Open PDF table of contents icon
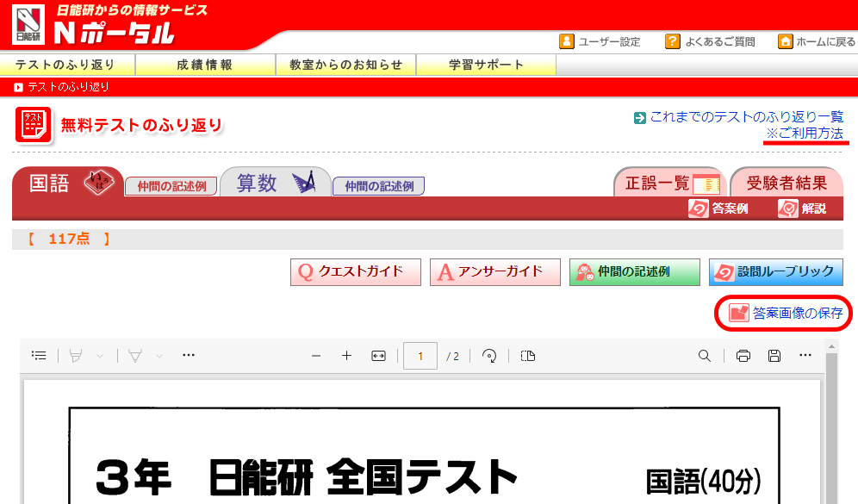This screenshot has height=504, width=858. point(39,356)
